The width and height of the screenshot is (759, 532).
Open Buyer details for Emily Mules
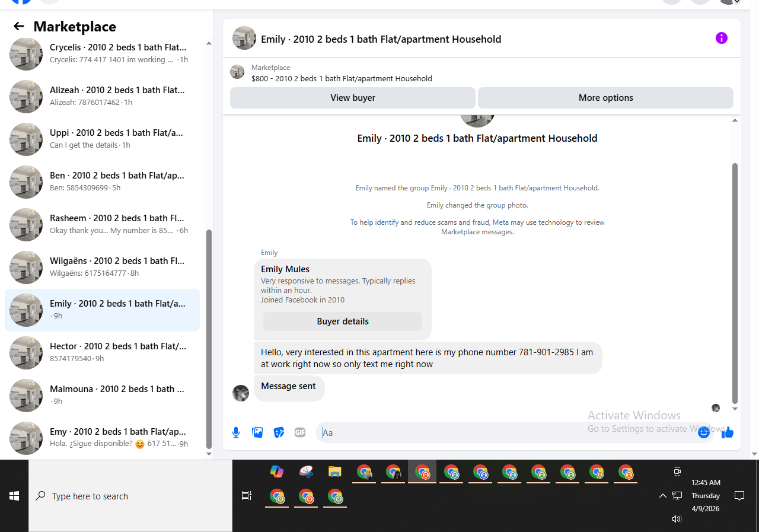(x=343, y=321)
